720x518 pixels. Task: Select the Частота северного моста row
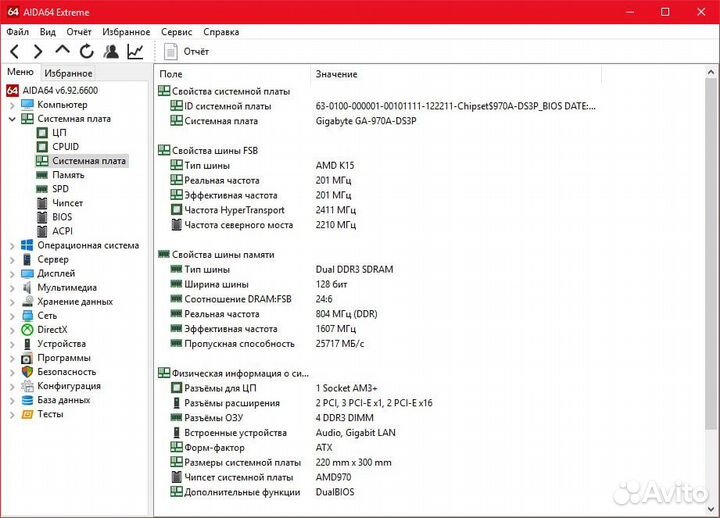click(x=263, y=225)
